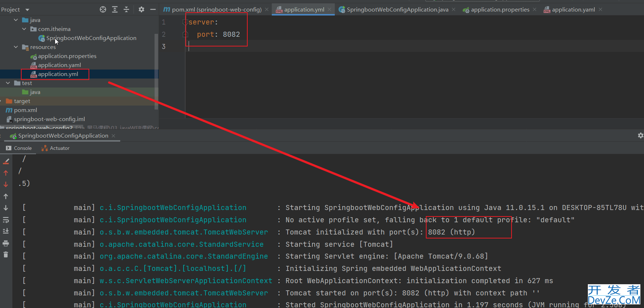
Task: Close SpringbootWebConfigApplication.java tab
Action: [x=454, y=9]
